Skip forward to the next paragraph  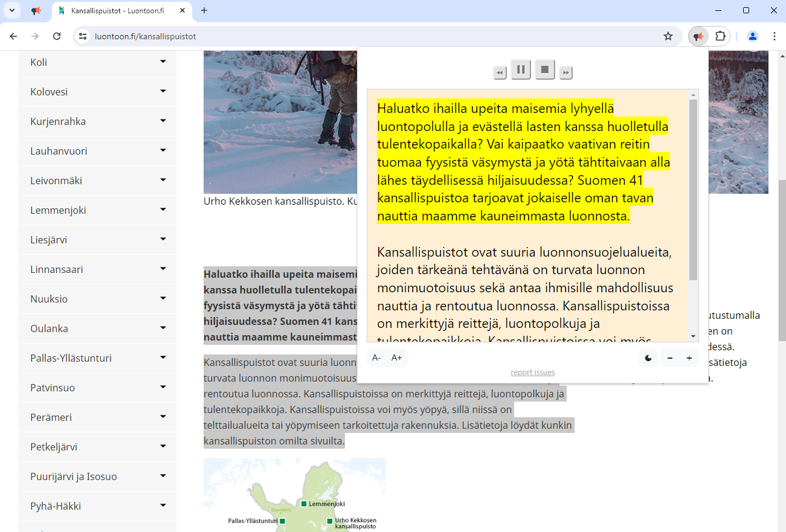[x=565, y=73]
